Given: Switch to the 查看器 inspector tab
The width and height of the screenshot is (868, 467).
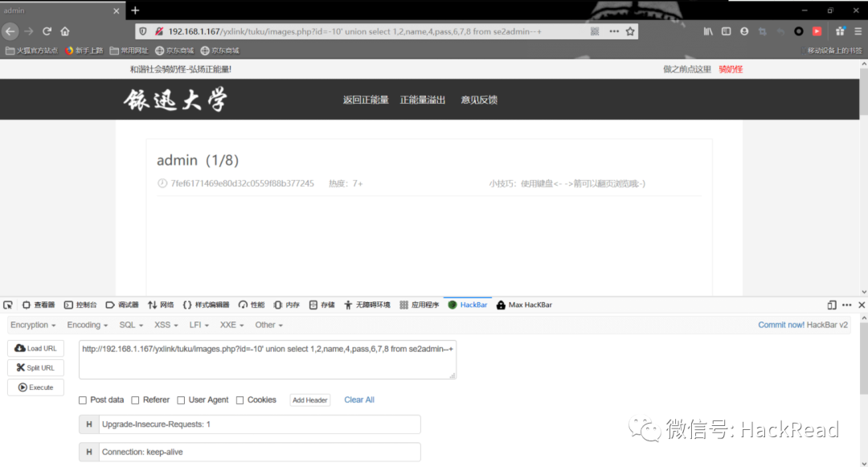Looking at the screenshot, I should pos(39,305).
